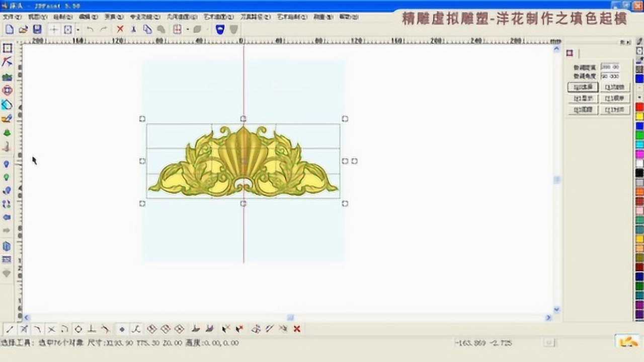Click the Undo arrow icon
Screen dimensions: 644x362
click(x=91, y=29)
